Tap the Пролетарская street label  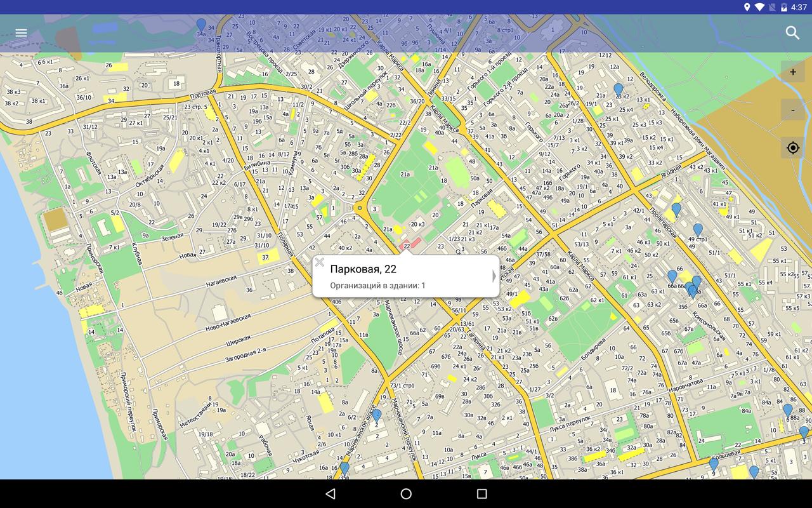tap(663, 224)
